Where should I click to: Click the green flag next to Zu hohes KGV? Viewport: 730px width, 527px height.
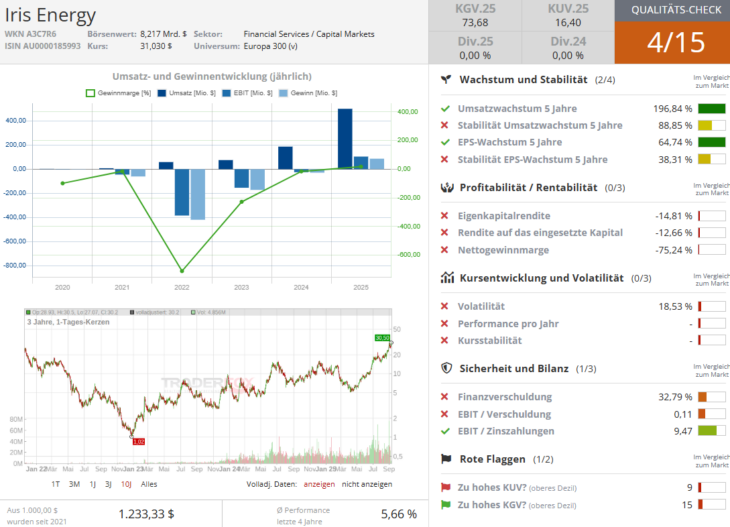click(x=446, y=505)
